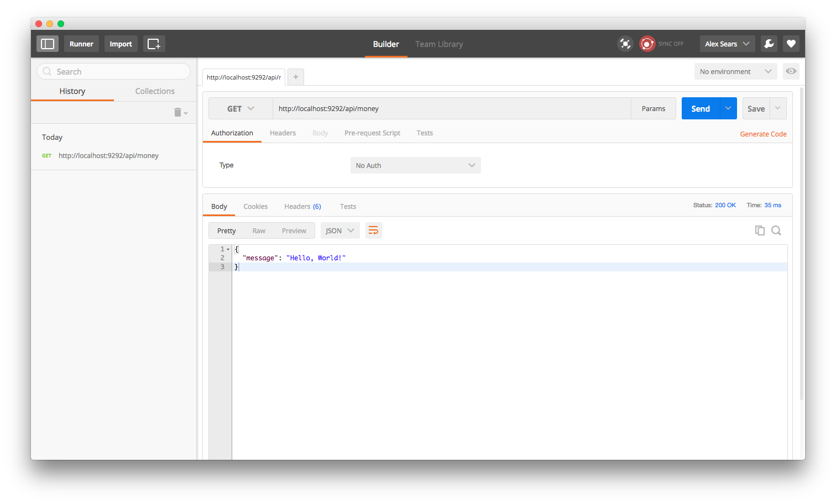Select the History sidebar tab
The height and width of the screenshot is (504, 836).
click(x=72, y=91)
